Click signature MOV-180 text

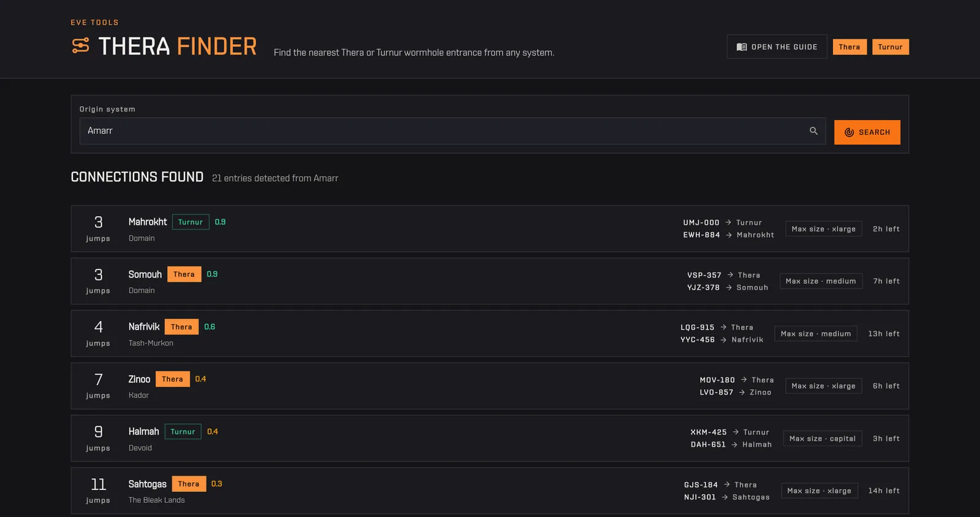pos(717,380)
